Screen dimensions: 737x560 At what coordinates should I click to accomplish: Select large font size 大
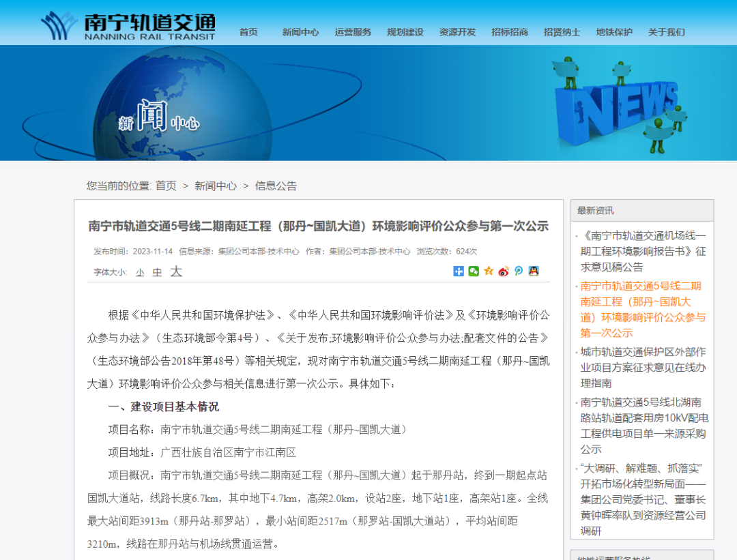pos(176,271)
